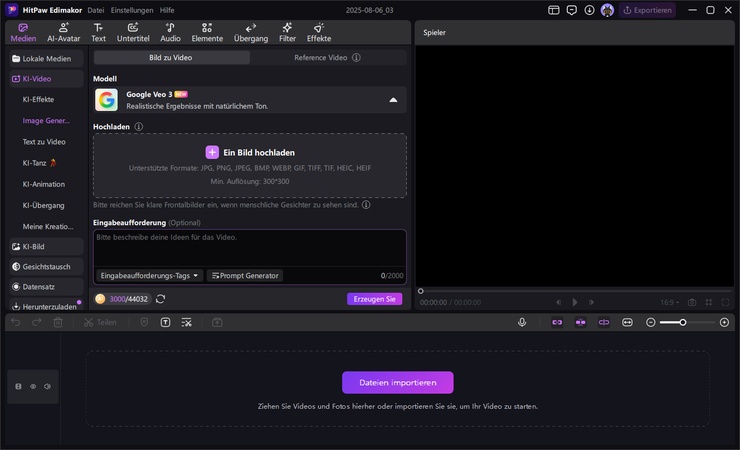This screenshot has height=450, width=740.
Task: Toggle the track visibility eye icon
Action: pyautogui.click(x=33, y=387)
